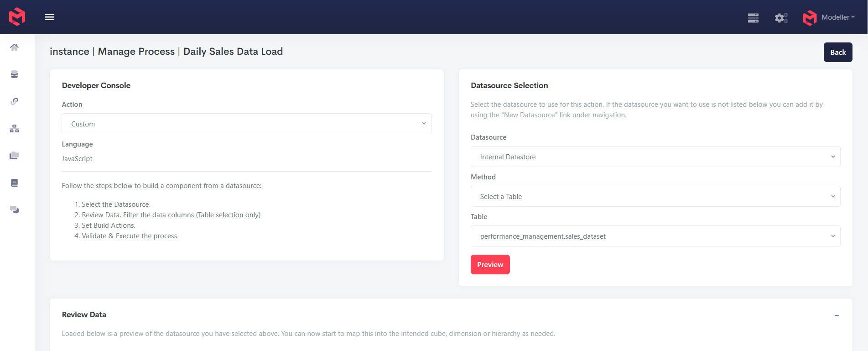
Task: Collapse the Review Data panel
Action: 837,315
